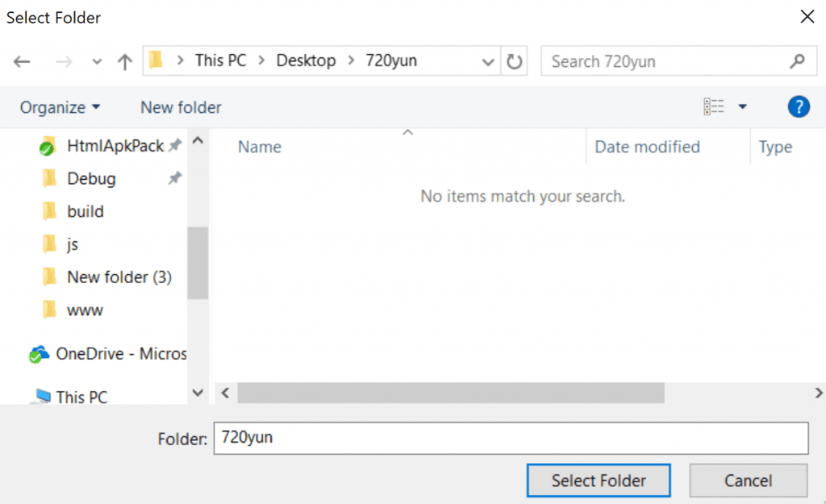Cancel the folder selection dialog

point(748,481)
